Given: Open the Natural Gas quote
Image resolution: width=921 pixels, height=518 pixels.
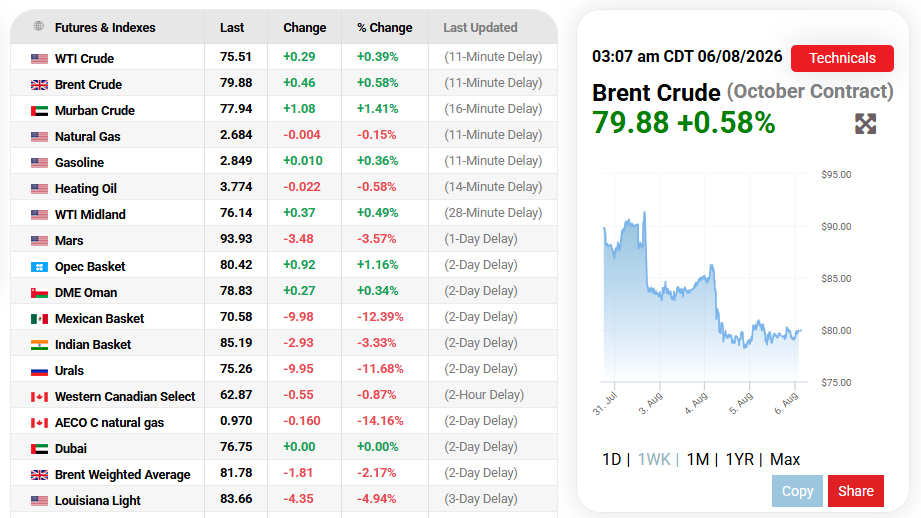Looking at the screenshot, I should coord(284,136).
